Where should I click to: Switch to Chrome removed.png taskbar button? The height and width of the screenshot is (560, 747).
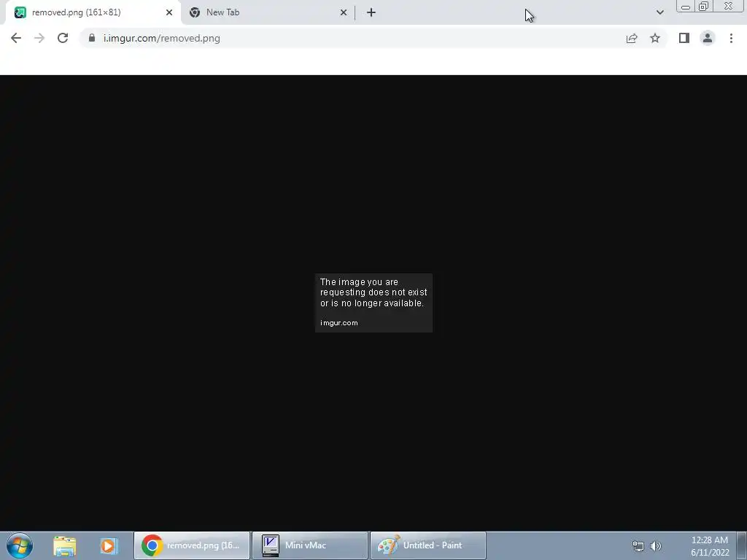[x=192, y=545]
